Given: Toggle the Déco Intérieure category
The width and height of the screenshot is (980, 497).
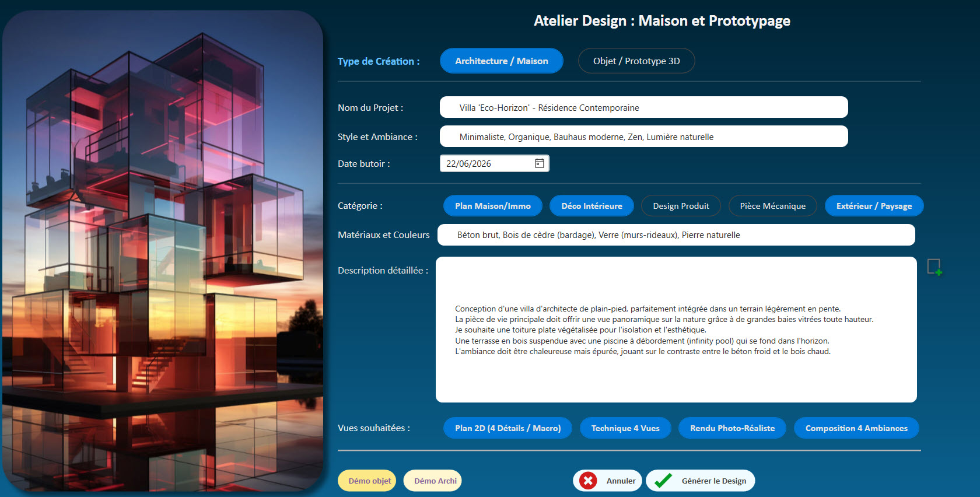Looking at the screenshot, I should point(591,206).
